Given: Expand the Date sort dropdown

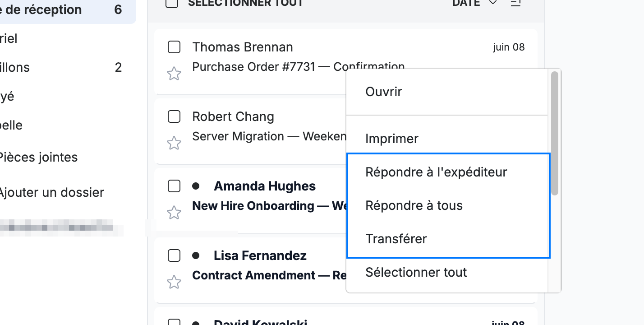Looking at the screenshot, I should tap(474, 3).
